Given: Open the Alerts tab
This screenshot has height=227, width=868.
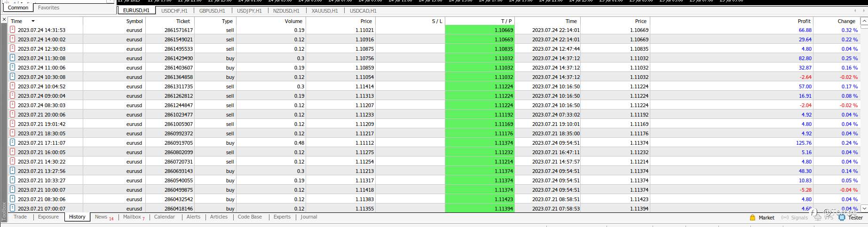Looking at the screenshot, I should (193, 217).
